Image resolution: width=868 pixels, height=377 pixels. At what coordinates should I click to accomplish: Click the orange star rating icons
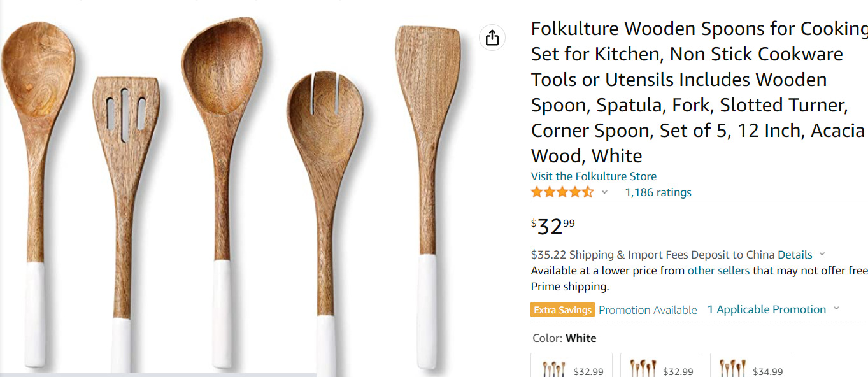coord(562,192)
